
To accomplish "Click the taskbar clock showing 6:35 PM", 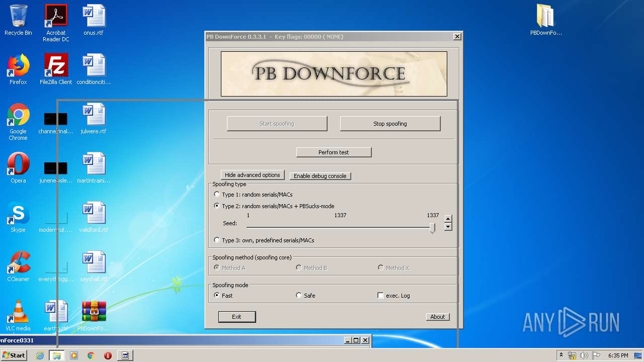I will click(x=618, y=355).
